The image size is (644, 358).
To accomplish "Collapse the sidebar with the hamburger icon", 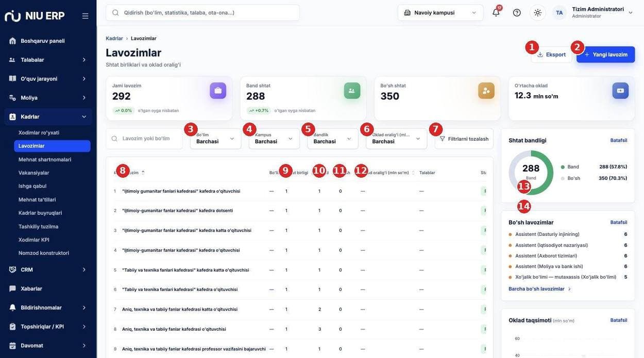I will (x=86, y=16).
